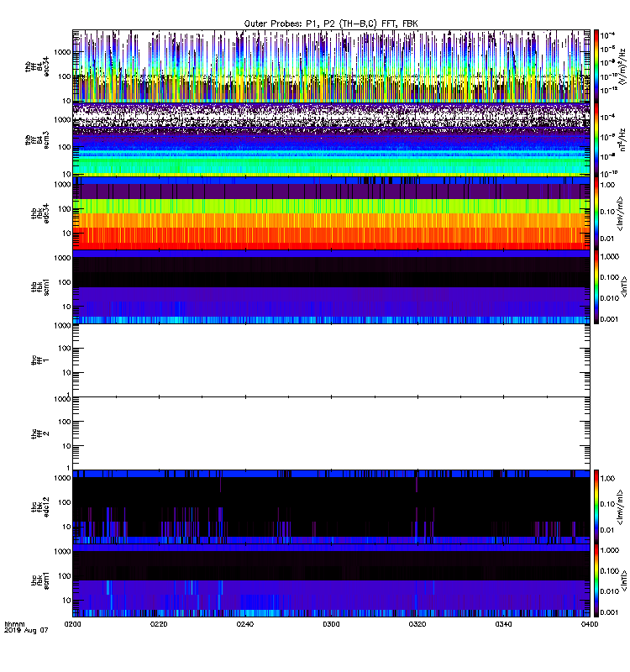Click the thb fbk scm1 filter bank plot
The width and height of the screenshot is (630, 672).
(x=331, y=286)
